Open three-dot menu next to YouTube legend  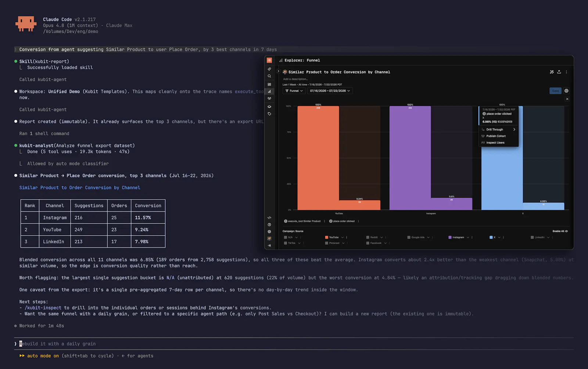tap(347, 237)
